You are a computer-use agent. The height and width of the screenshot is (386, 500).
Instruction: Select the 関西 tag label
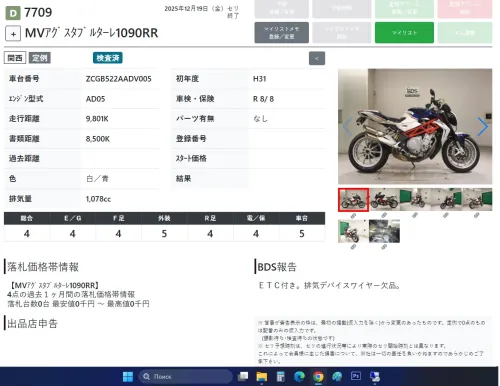(15, 58)
